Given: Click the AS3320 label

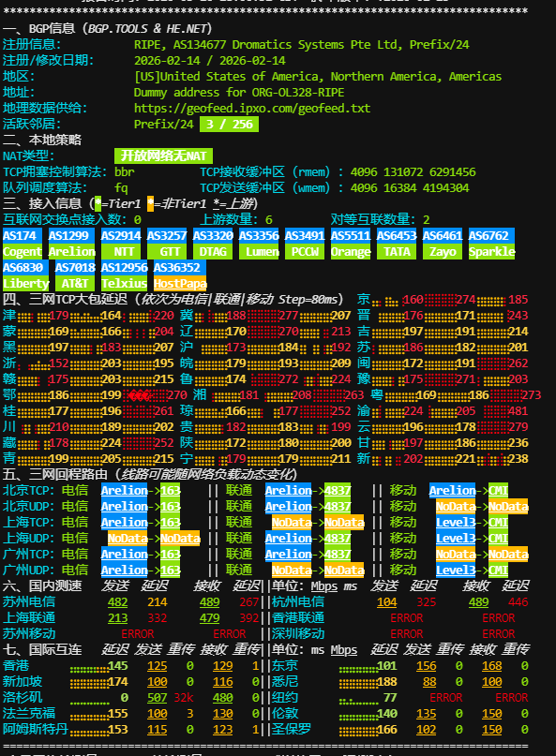Looking at the screenshot, I should click(x=213, y=236).
